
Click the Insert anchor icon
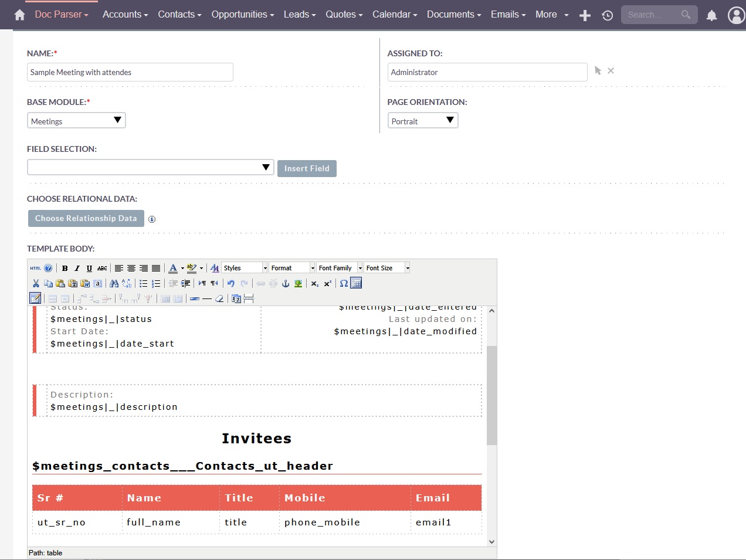tap(286, 283)
